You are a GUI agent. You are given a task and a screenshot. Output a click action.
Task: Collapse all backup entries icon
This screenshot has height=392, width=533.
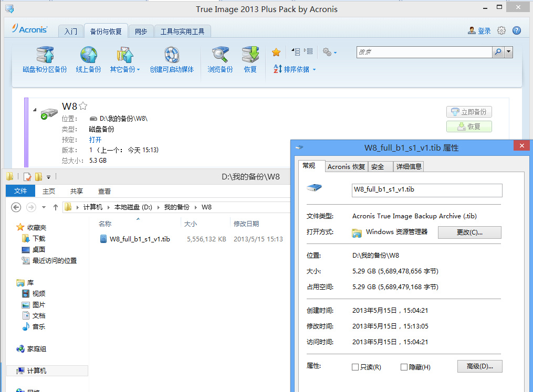[x=296, y=51]
